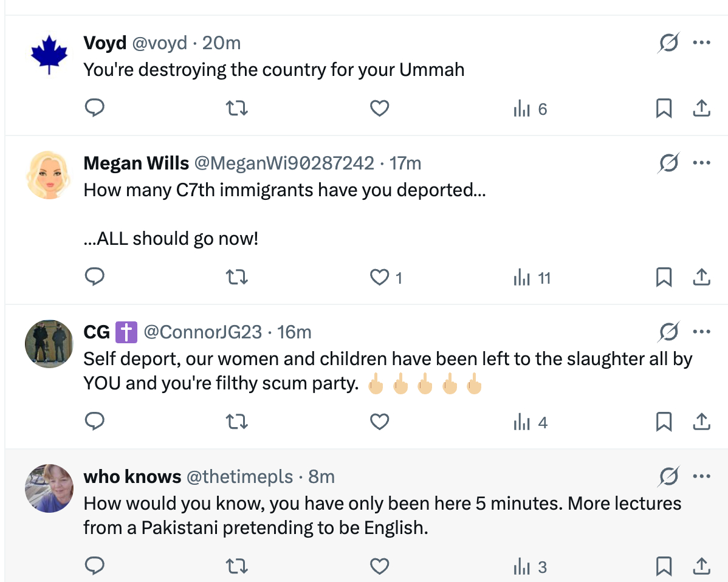
Task: Reply to Voyd's tweet
Action: (94, 109)
